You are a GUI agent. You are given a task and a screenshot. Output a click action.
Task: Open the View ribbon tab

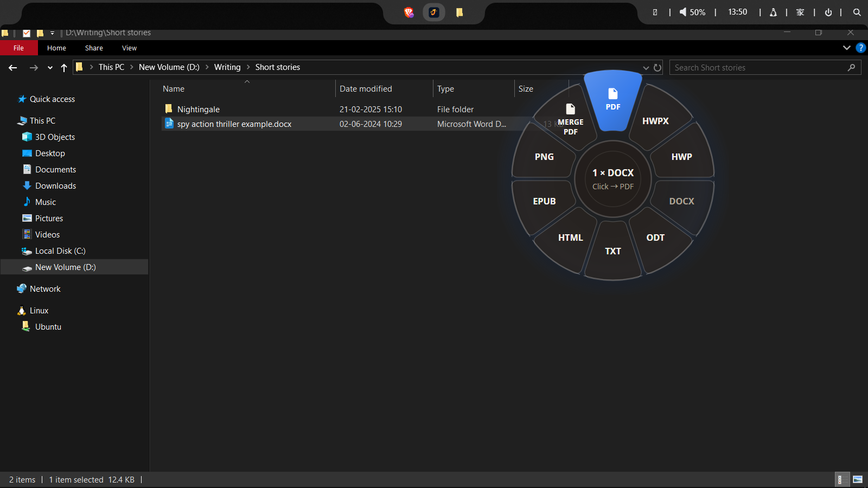(x=129, y=48)
